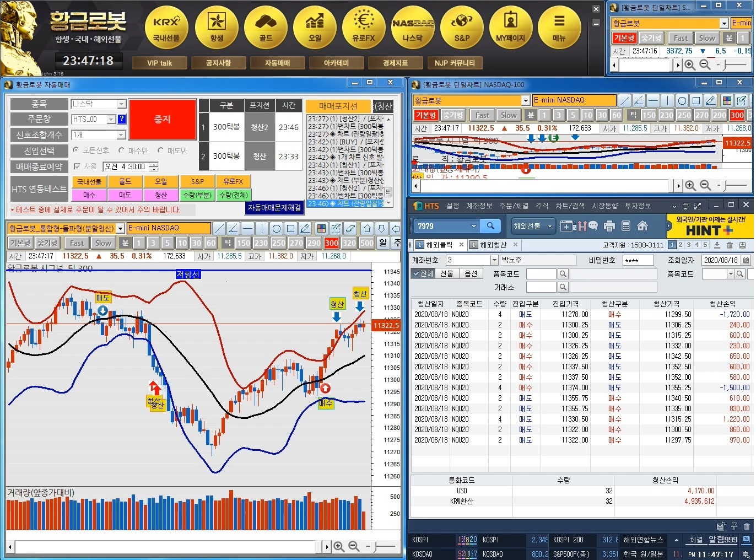
Task: Open the 골드 gold coin button
Action: pyautogui.click(x=266, y=28)
